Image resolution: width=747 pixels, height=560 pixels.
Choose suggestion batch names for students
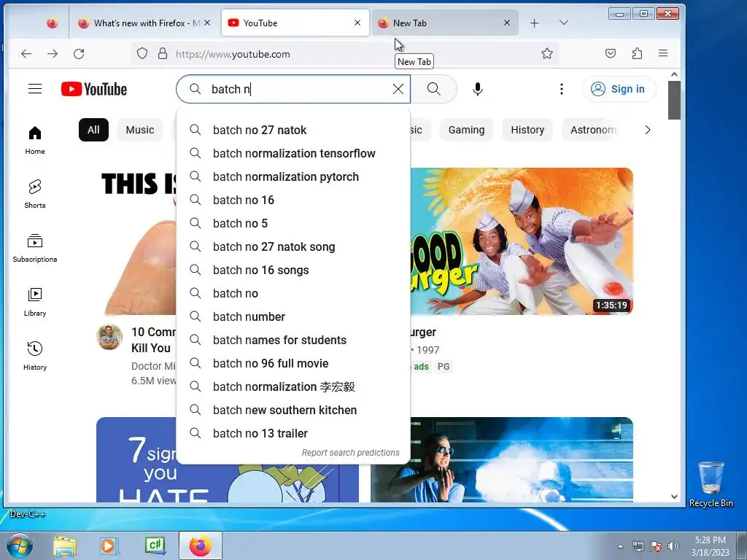coord(293,340)
